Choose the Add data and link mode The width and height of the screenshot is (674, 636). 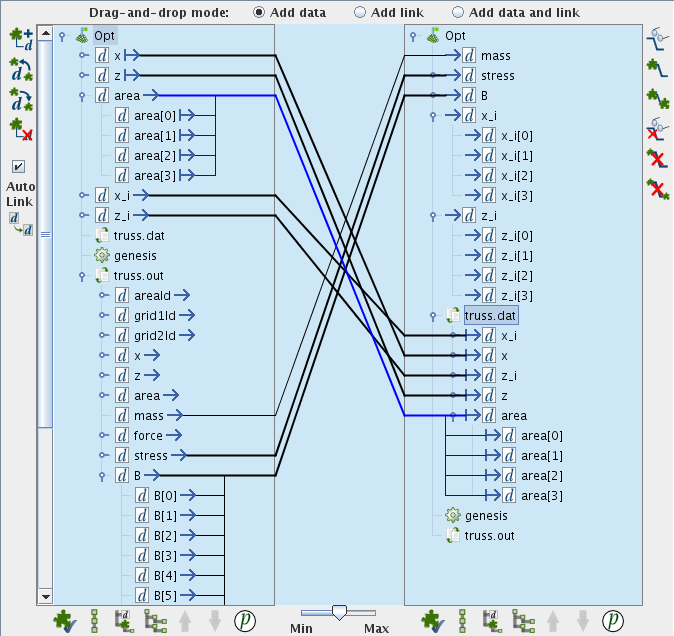tap(458, 12)
